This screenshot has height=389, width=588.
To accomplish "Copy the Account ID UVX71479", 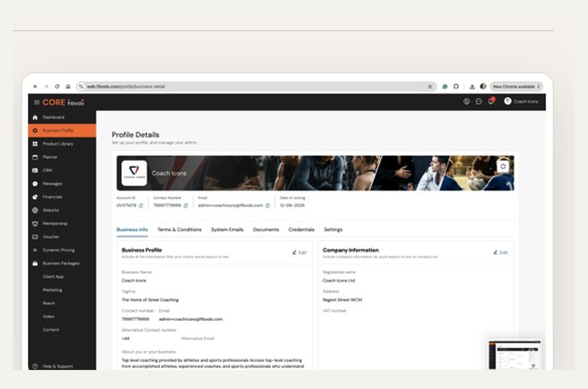I will click(x=141, y=206).
